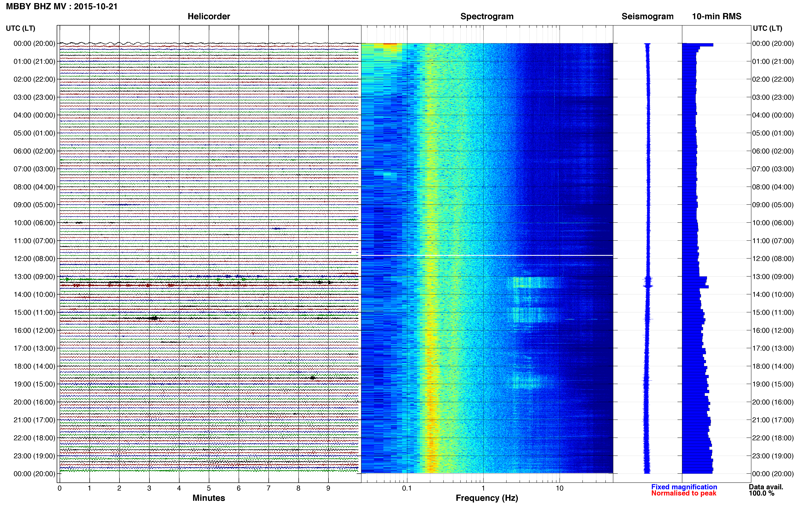This screenshot has height=508, width=812.
Task: Click the left '19:00 (15:00)' time label
Action: coord(34,384)
